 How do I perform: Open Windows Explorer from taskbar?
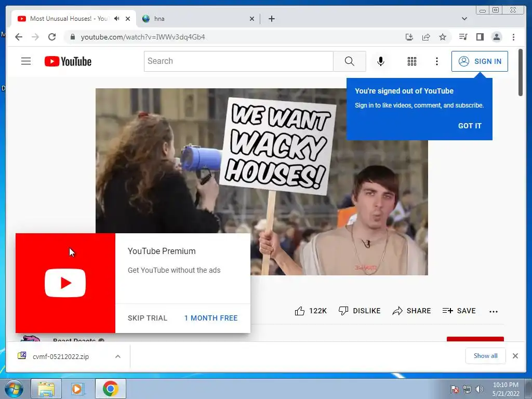[x=46, y=389]
